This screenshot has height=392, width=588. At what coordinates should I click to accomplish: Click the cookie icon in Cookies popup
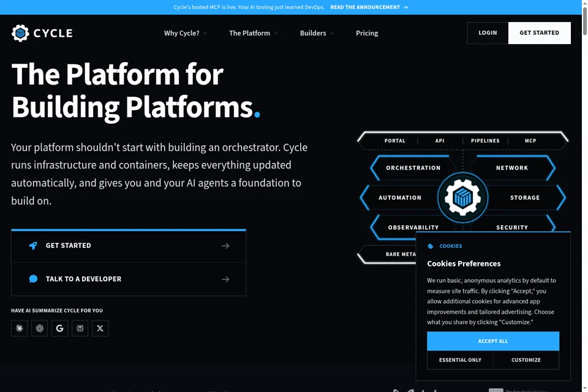[x=431, y=246]
